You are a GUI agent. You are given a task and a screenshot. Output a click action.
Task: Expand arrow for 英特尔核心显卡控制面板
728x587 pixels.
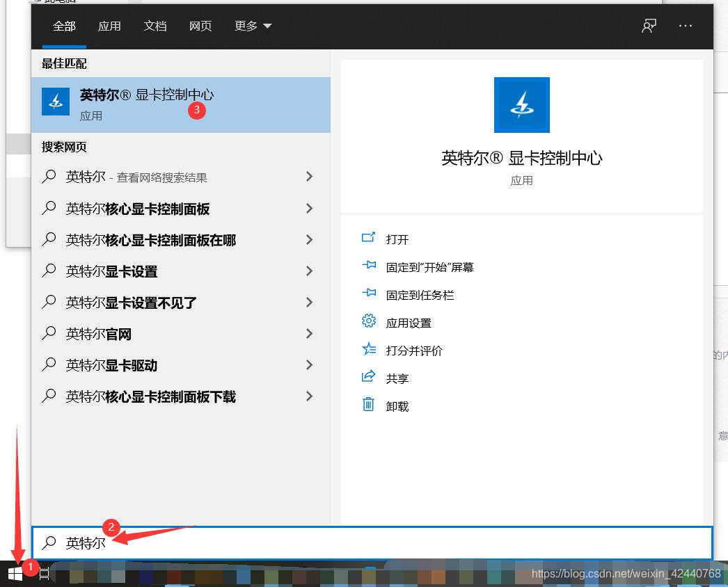click(x=310, y=209)
